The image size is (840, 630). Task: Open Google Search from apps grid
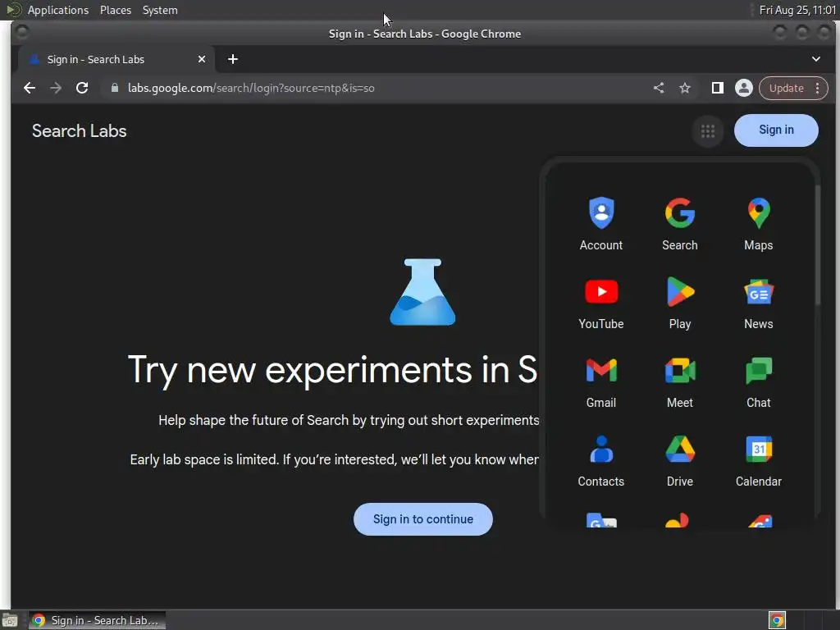680,224
